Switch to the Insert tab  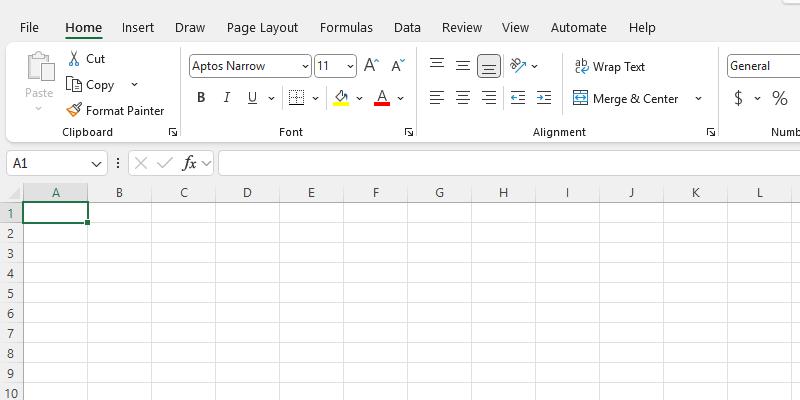138,28
